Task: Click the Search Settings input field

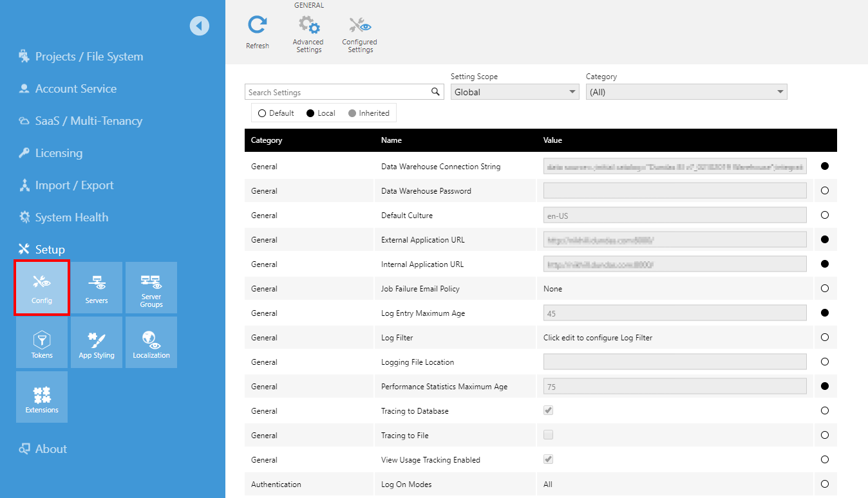Action: (337, 92)
